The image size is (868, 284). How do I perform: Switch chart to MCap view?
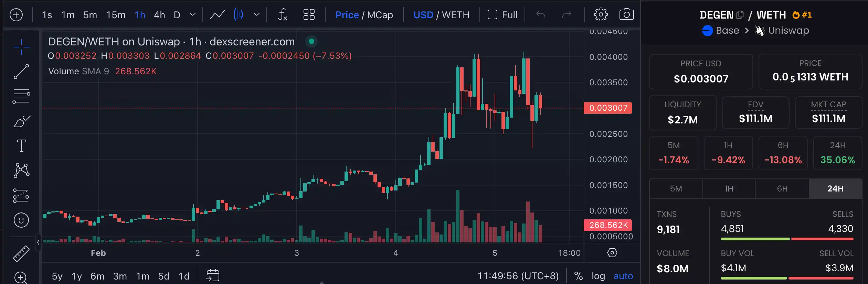click(x=380, y=15)
